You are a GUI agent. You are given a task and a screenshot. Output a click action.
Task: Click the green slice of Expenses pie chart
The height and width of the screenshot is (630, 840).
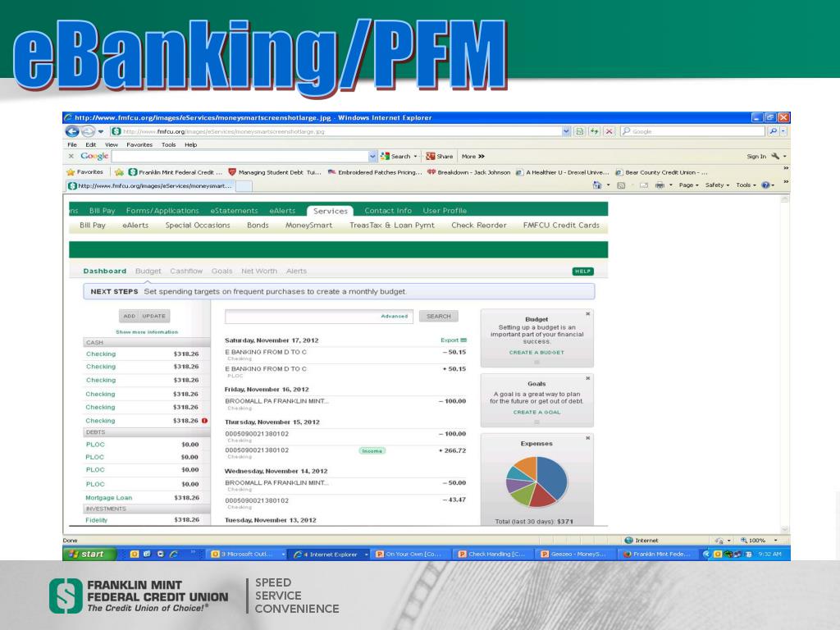[522, 495]
